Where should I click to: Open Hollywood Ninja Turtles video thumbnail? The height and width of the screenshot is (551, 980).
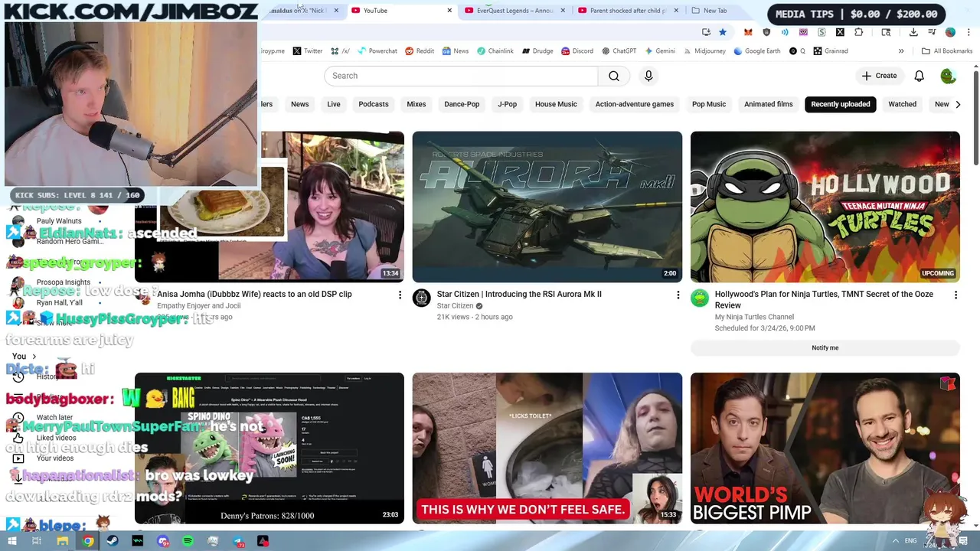click(825, 207)
